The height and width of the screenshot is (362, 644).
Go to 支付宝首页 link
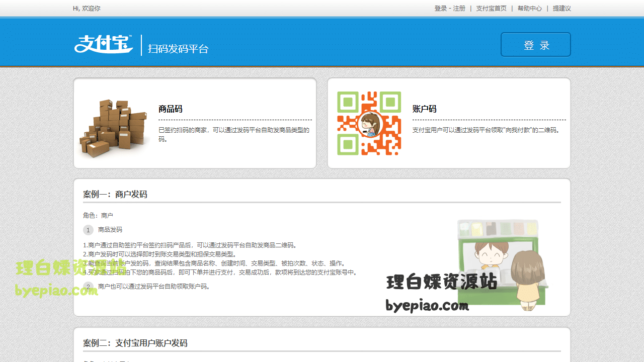click(492, 9)
